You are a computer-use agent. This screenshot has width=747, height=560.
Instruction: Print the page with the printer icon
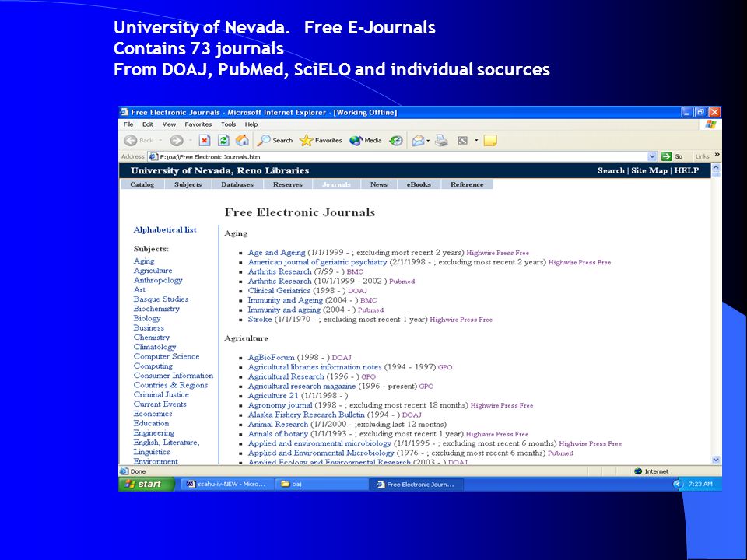pos(442,141)
